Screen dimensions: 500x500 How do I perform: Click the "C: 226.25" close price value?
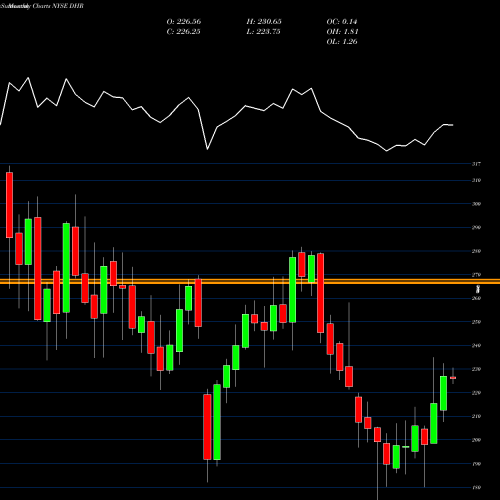pyautogui.click(x=184, y=32)
